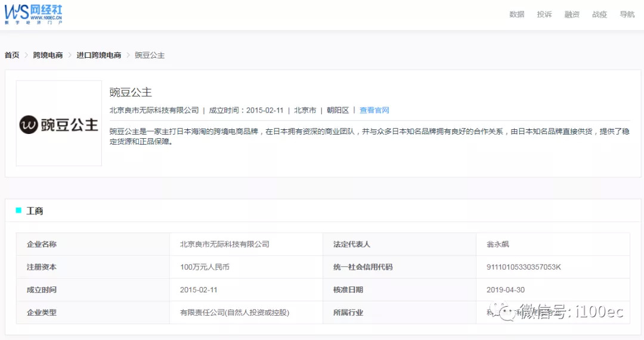Click the 企业名称 label cell

pos(93,244)
